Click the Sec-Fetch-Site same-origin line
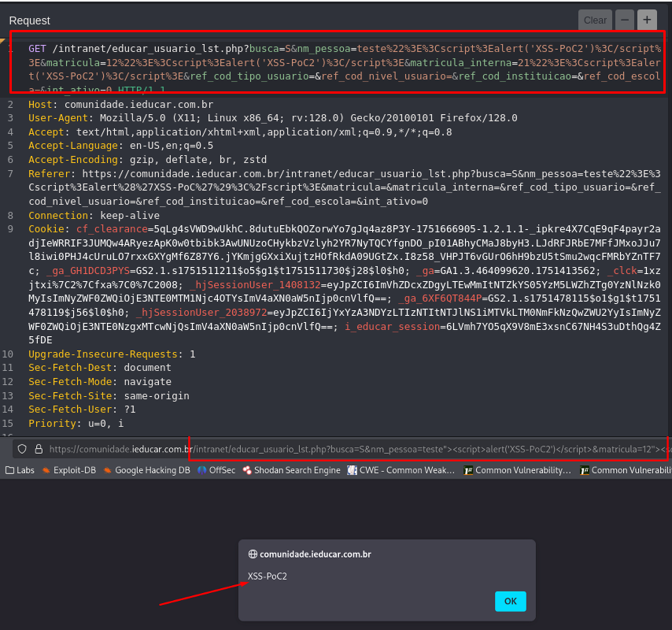 click(109, 395)
